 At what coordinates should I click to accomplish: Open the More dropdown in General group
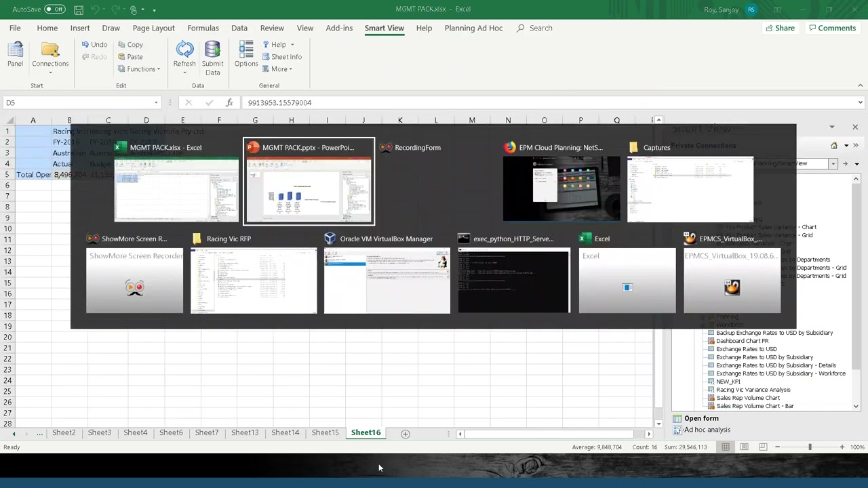coord(278,69)
